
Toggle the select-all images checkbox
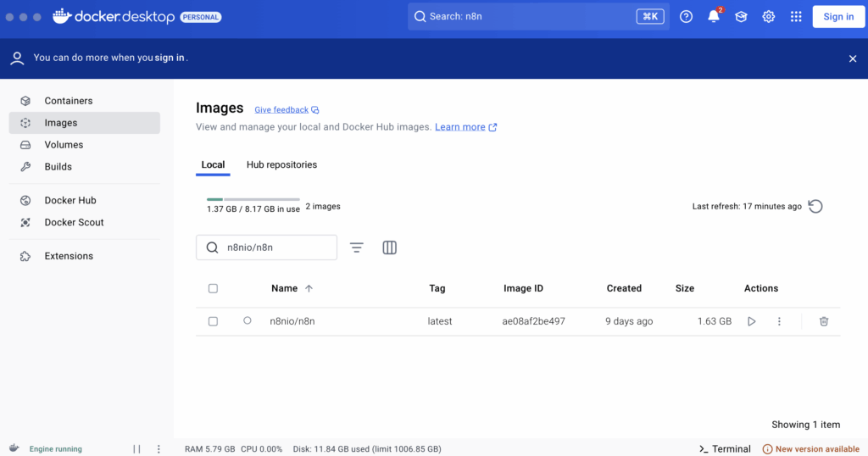click(x=213, y=288)
